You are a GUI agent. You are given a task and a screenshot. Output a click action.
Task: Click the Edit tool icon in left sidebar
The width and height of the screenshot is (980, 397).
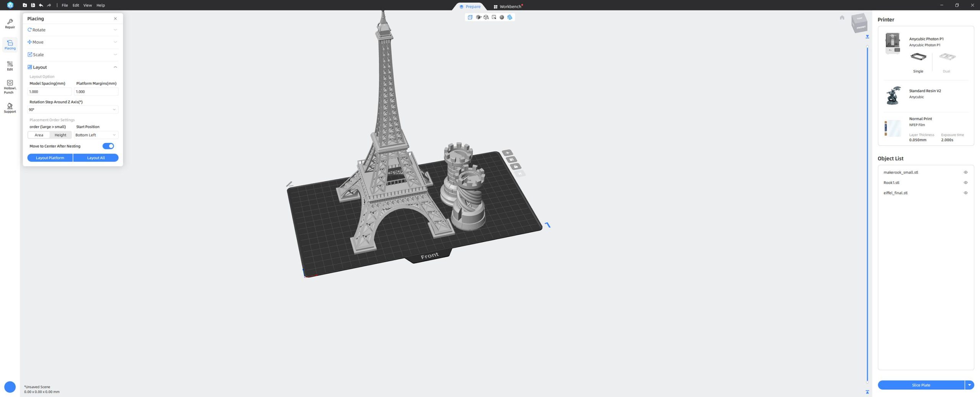tap(10, 66)
